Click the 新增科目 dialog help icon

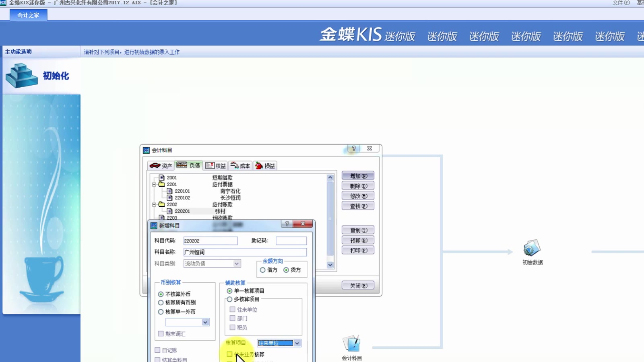pos(287,224)
